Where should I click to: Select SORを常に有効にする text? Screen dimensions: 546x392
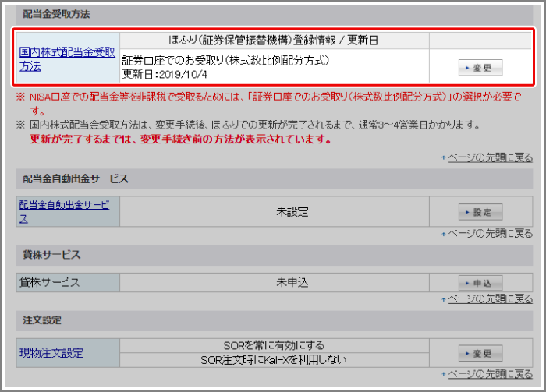274,345
